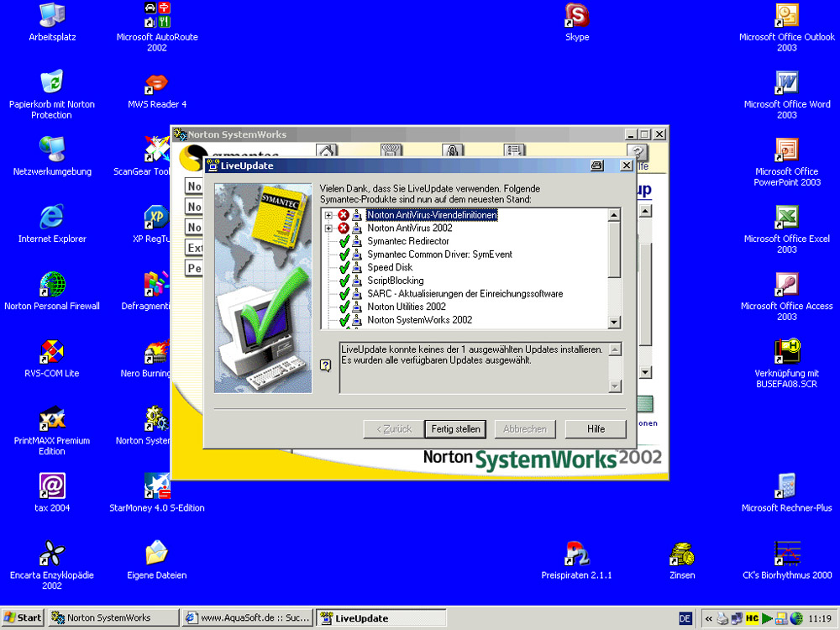Image resolution: width=840 pixels, height=630 pixels.
Task: Select Norton Utilities 2002 list entry
Action: click(407, 307)
